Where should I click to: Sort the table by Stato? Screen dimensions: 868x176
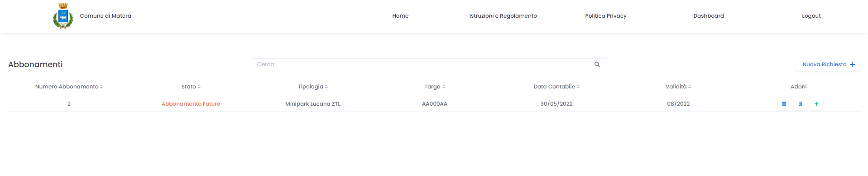[x=199, y=87]
